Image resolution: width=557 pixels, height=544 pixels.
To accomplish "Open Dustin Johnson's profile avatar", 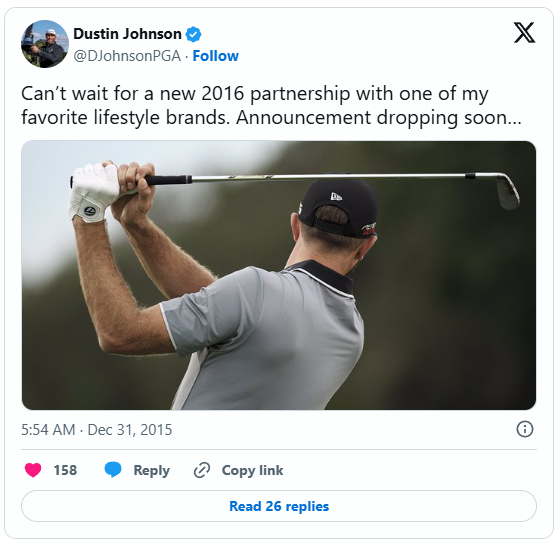I will point(45,44).
